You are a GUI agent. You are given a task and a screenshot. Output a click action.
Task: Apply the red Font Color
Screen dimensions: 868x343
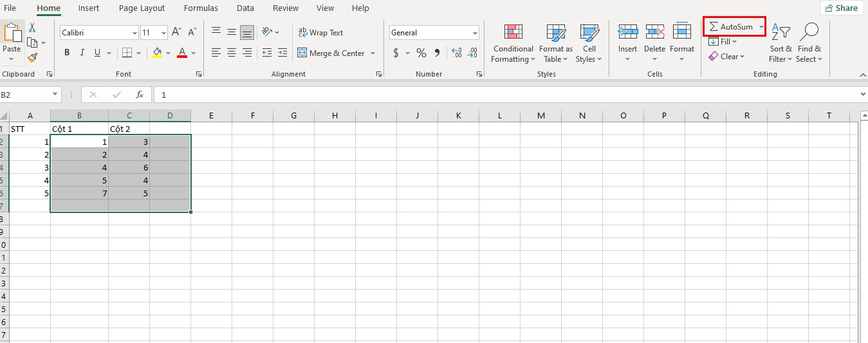(x=182, y=53)
